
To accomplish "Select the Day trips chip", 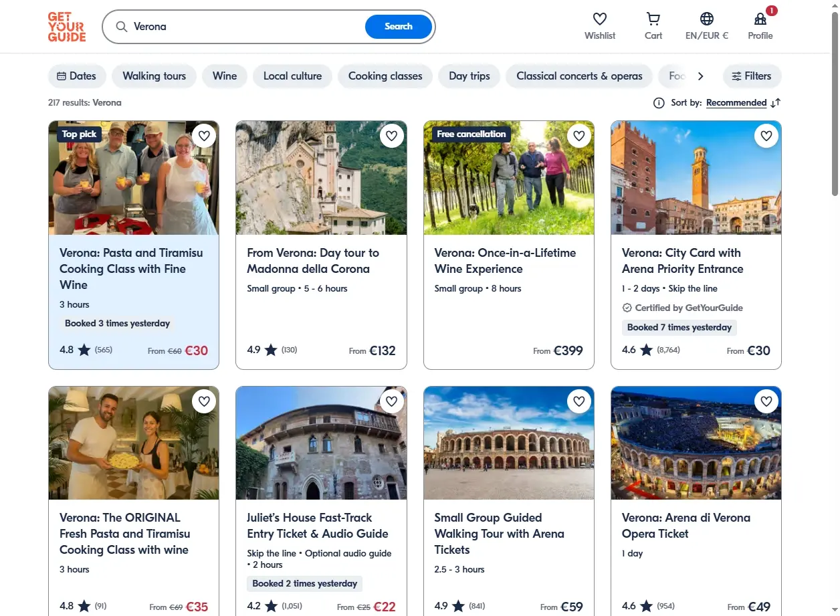I will point(469,76).
